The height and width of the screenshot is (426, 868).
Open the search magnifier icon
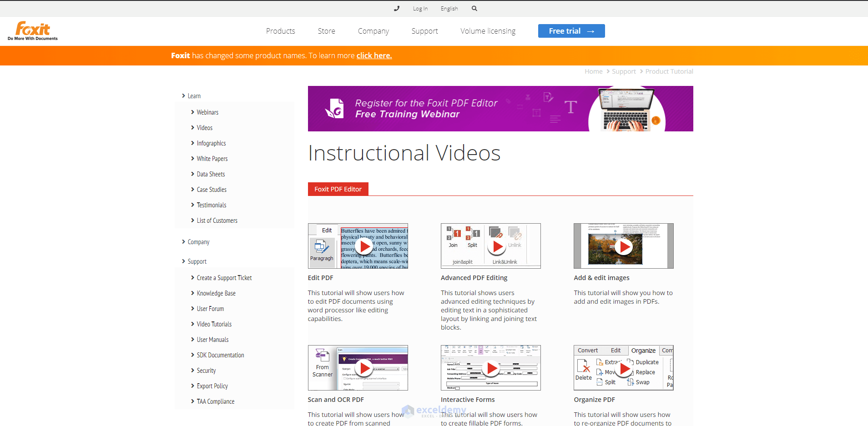(x=474, y=8)
